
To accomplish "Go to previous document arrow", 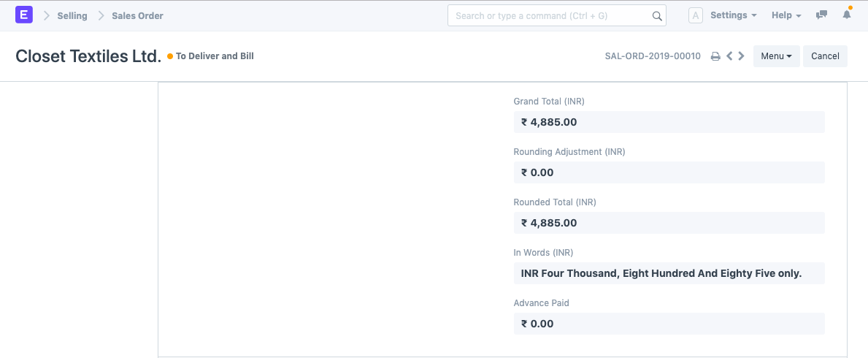I will click(729, 56).
